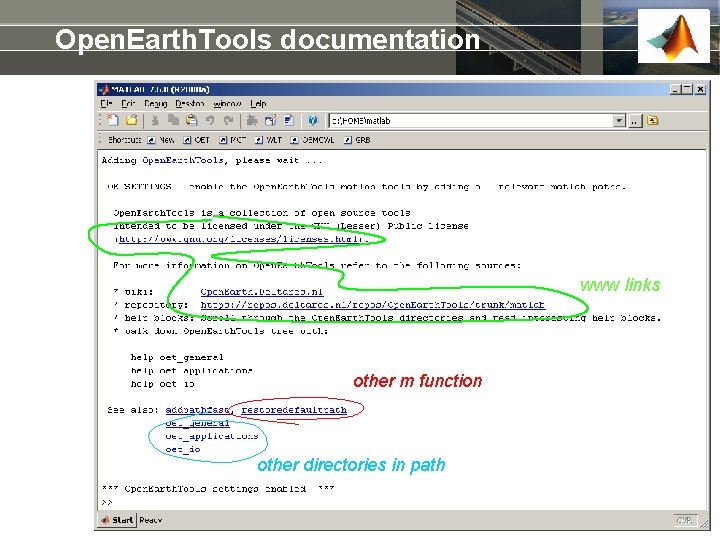Click the restoredefaultpath link
Screen dimensions: 720x540
tap(294, 410)
